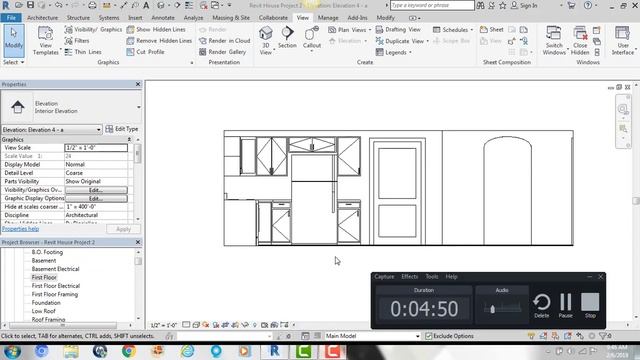Screen dimensions: 640x360
Task: Open Internet Explorer from taskbar
Action: coord(187,351)
